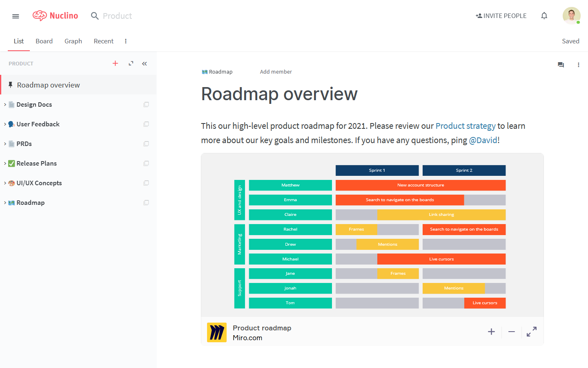Click the Miro roadmap board preview
The height and width of the screenshot is (368, 588).
pos(372,235)
